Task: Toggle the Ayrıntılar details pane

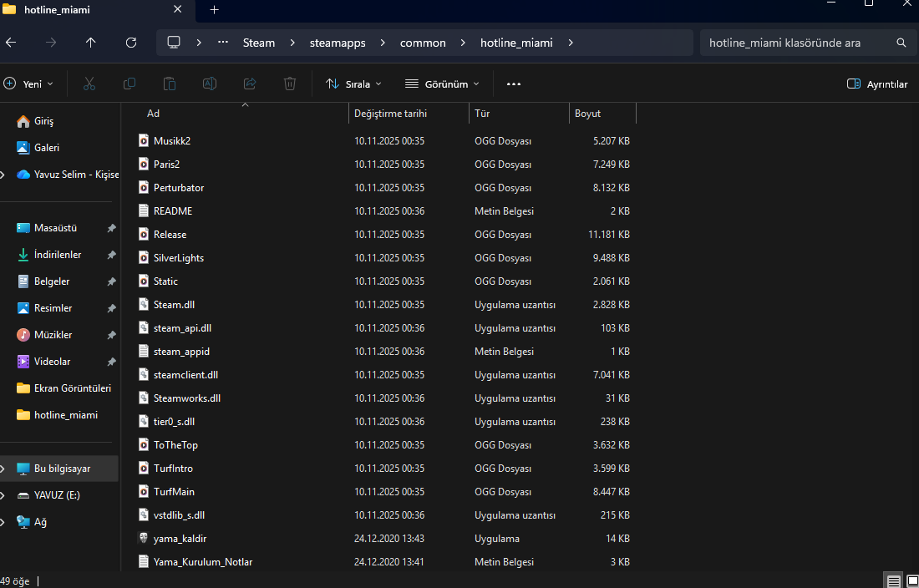Action: coord(877,84)
